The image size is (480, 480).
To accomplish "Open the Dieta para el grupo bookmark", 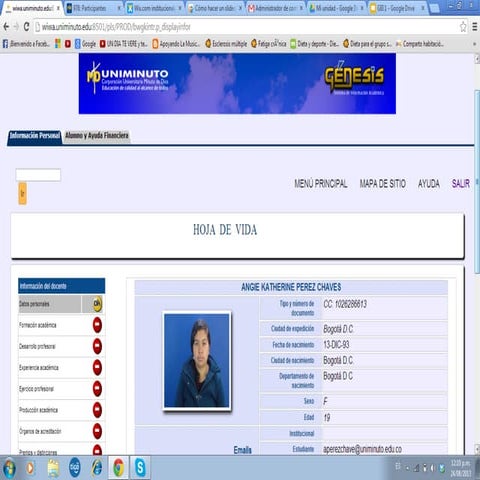I will point(367,44).
